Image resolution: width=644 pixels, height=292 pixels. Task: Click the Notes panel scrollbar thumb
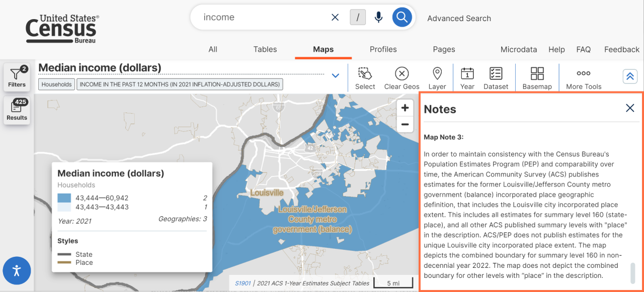pyautogui.click(x=633, y=273)
